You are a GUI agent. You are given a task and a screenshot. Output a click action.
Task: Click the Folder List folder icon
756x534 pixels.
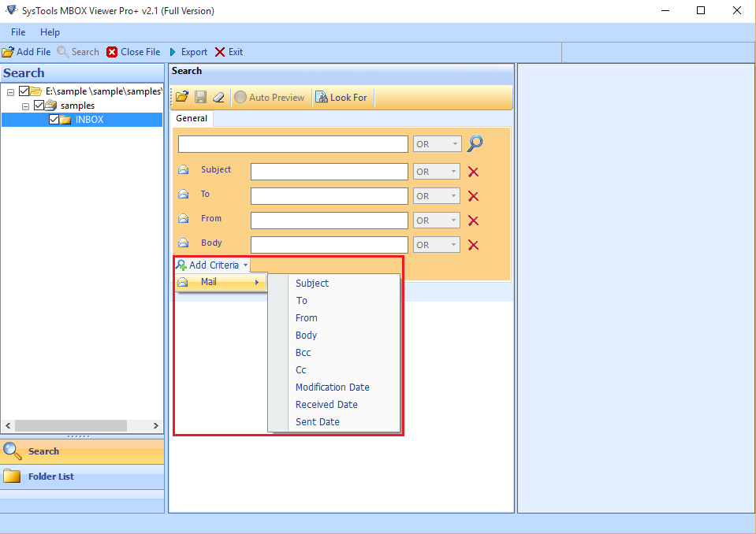click(12, 477)
